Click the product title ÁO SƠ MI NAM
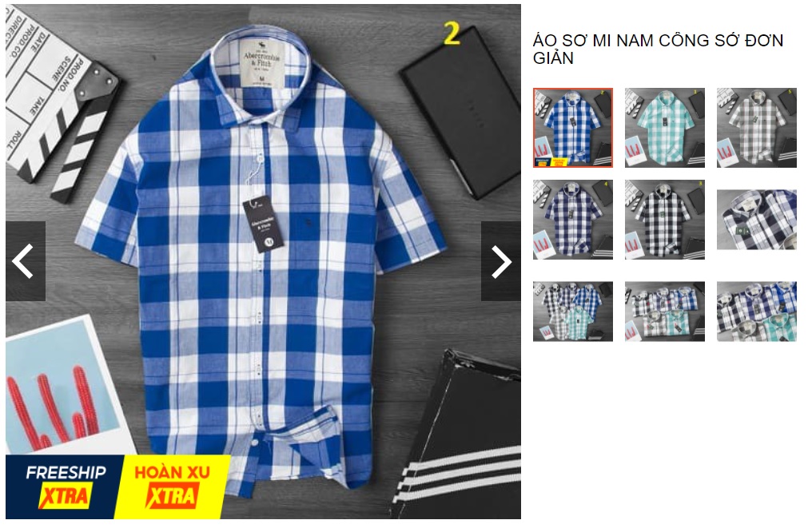The height and width of the screenshot is (528, 812). pos(658,50)
